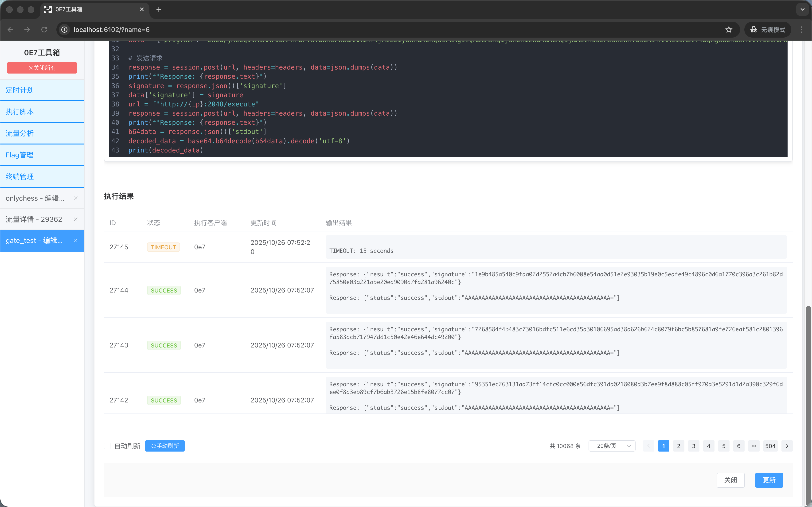Go to next results page using the right chevron
The image size is (812, 507).
[x=787, y=446]
